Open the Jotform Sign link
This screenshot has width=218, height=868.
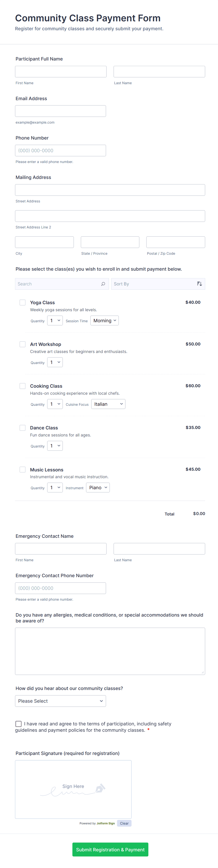point(105,823)
